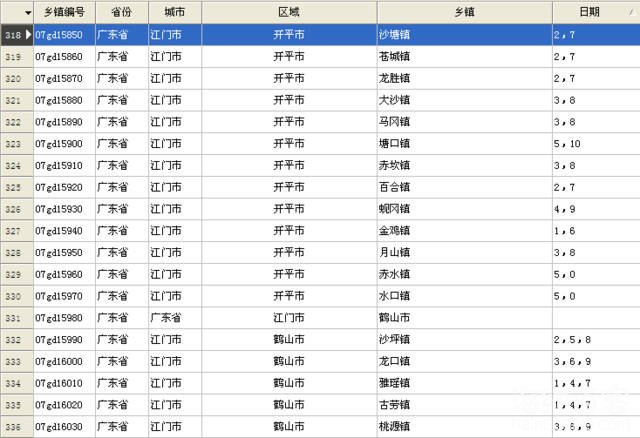Sort by the 乡镇编号 column header
Viewport: 640px width, 438px height.
pyautogui.click(x=64, y=12)
